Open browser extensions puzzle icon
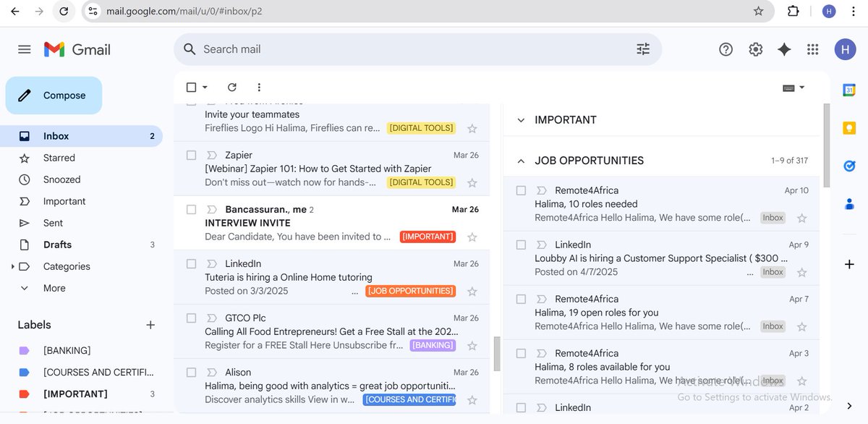The height and width of the screenshot is (424, 868). pyautogui.click(x=793, y=11)
